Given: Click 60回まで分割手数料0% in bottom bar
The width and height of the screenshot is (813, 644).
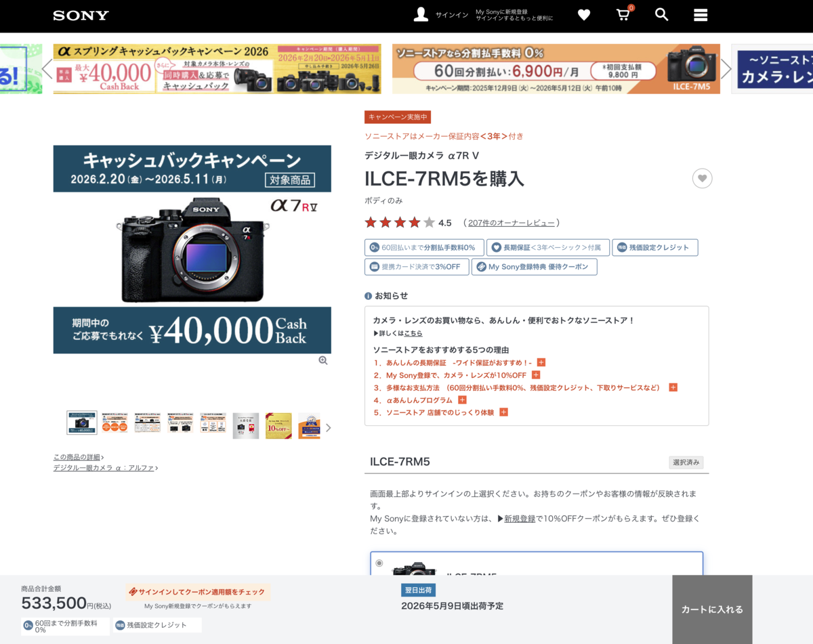Looking at the screenshot, I should 65,626.
